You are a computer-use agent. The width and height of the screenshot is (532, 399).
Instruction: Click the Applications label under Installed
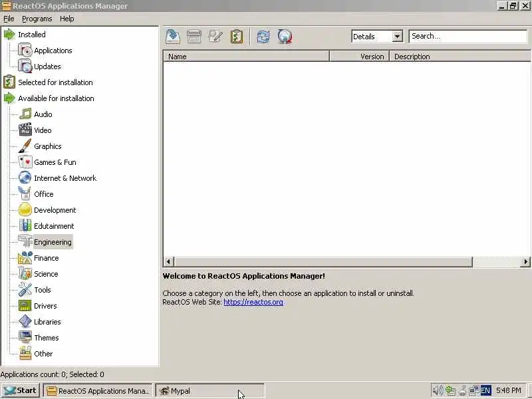click(x=53, y=51)
